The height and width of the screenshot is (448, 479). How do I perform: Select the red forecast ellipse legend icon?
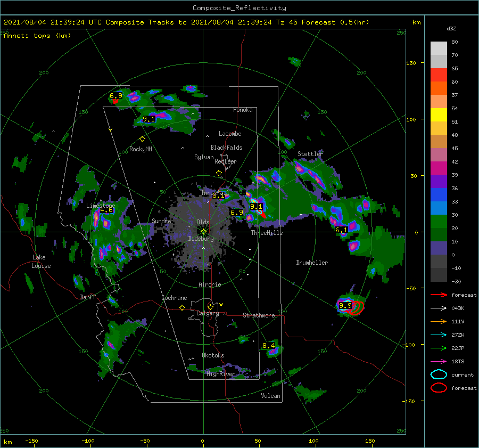point(439,388)
